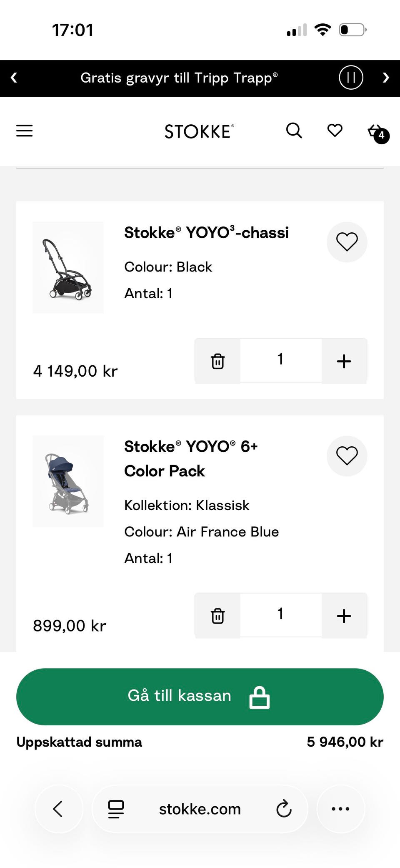Open the Stokke YOYO³-chassi product title

206,233
